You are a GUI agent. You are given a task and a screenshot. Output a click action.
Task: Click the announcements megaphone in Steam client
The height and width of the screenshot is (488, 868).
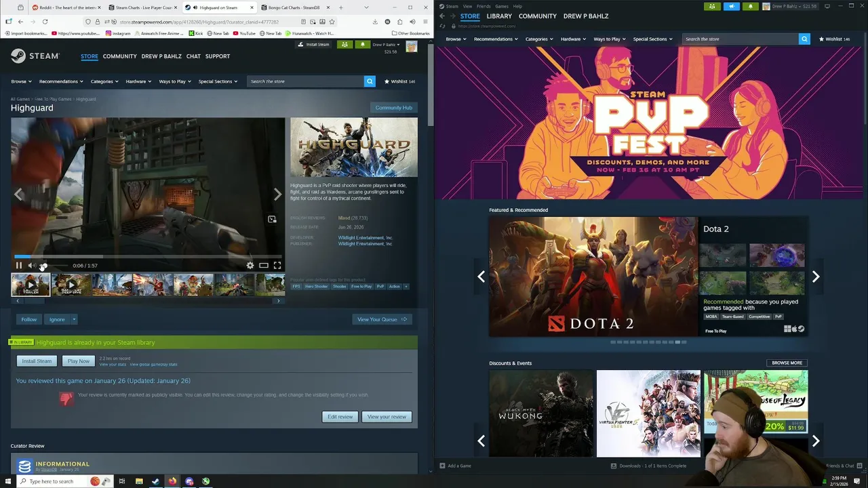(x=731, y=6)
